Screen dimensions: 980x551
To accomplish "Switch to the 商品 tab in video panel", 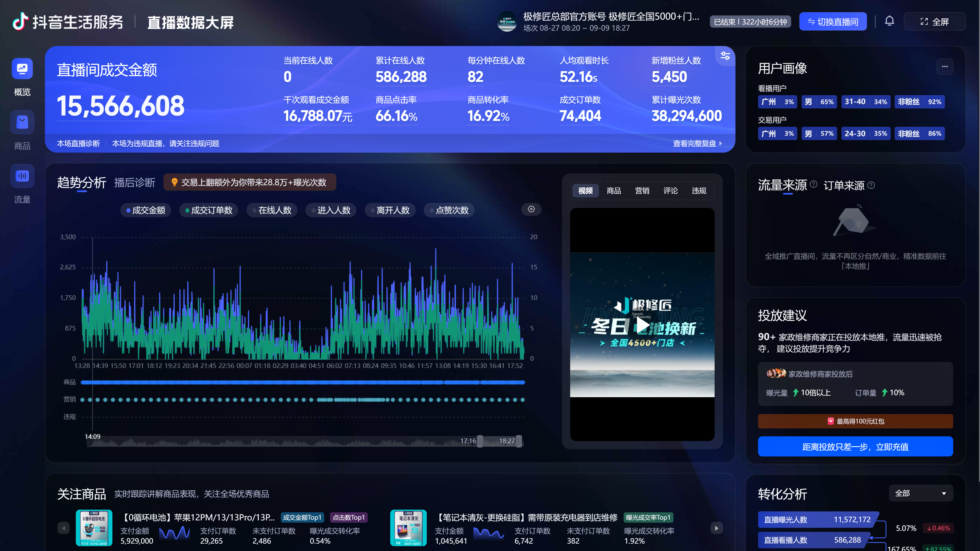I will 614,191.
